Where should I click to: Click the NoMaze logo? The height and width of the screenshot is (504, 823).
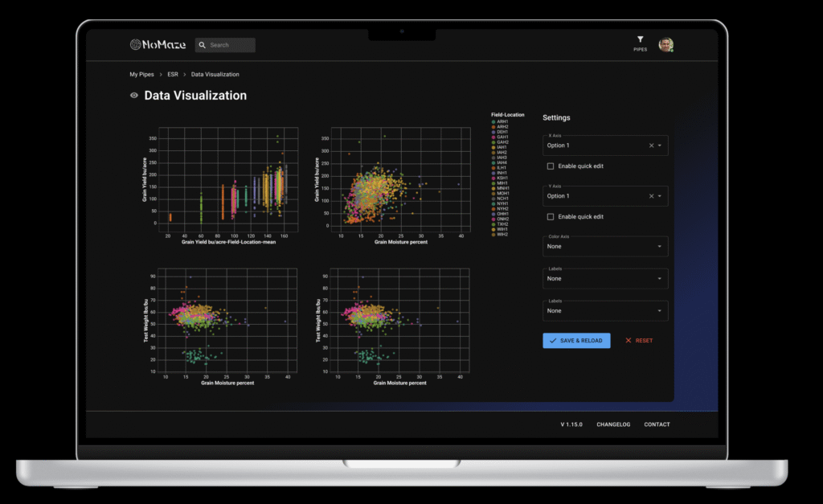pos(158,45)
